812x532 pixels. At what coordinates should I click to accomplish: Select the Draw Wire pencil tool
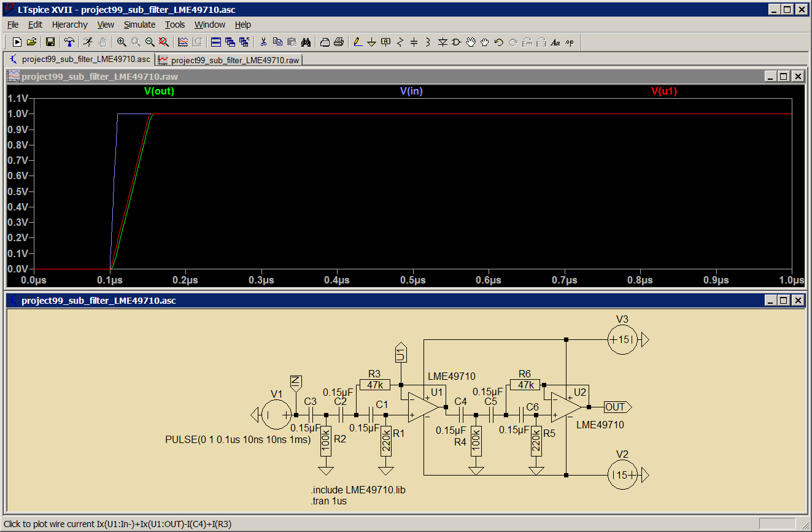pyautogui.click(x=358, y=42)
